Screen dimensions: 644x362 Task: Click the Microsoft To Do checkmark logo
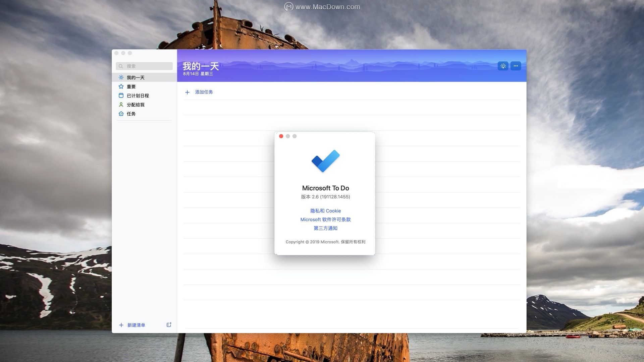point(325,161)
